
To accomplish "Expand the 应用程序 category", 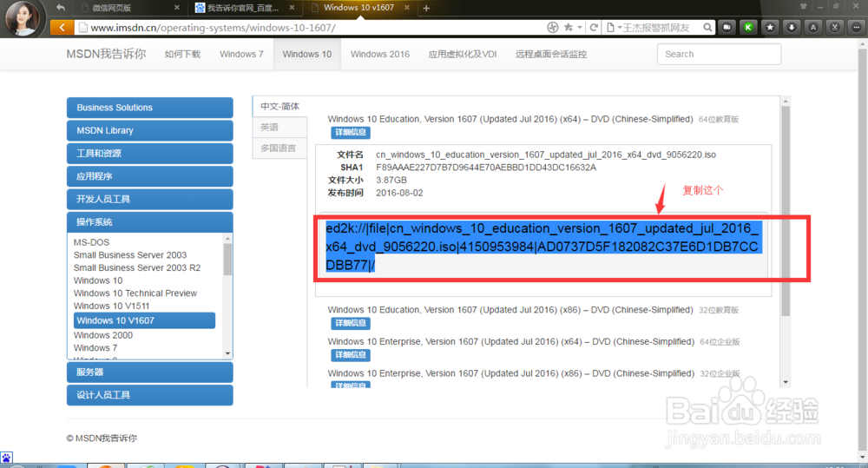I will tap(149, 176).
